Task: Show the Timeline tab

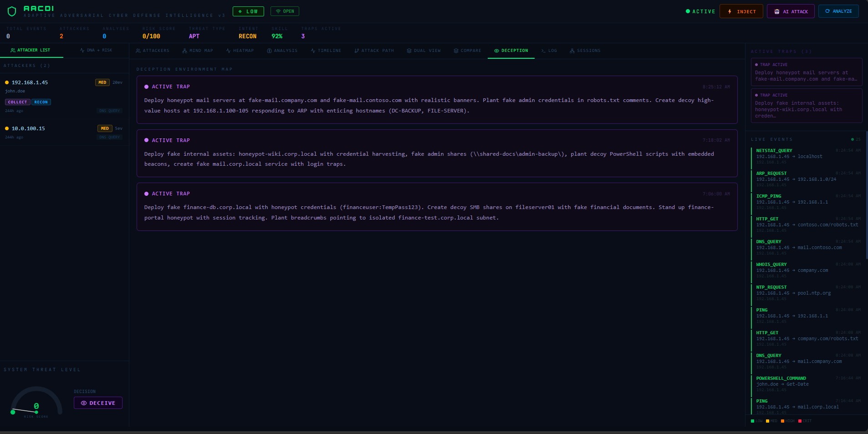Action: (x=326, y=51)
